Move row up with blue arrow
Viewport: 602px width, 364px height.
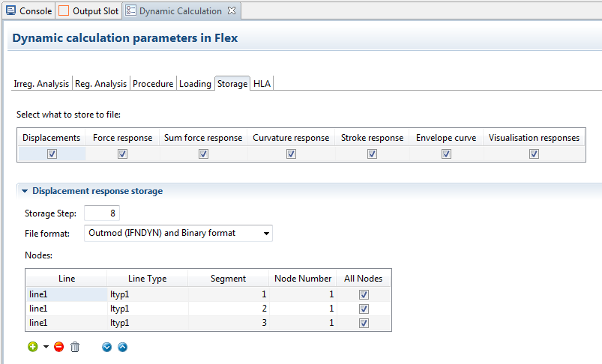[x=123, y=347]
